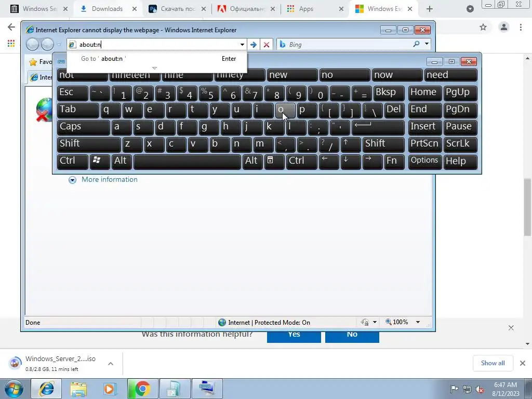Open Google Chrome from the taskbar

(x=142, y=389)
